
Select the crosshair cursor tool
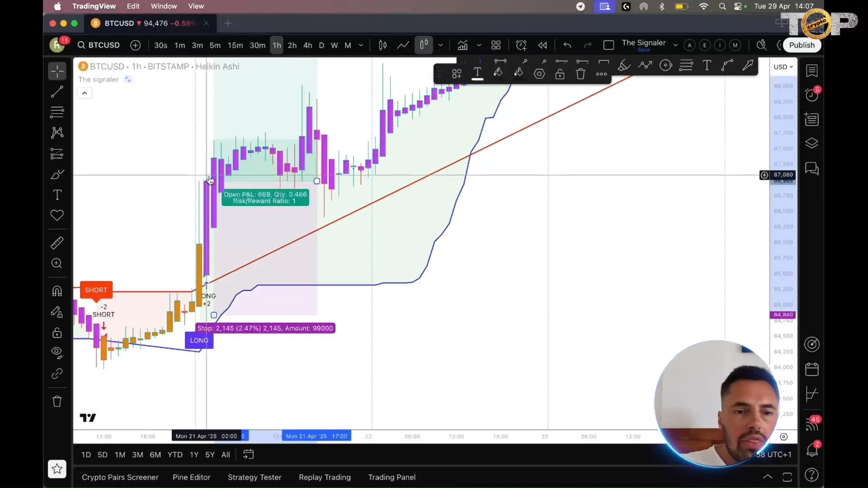coord(57,71)
